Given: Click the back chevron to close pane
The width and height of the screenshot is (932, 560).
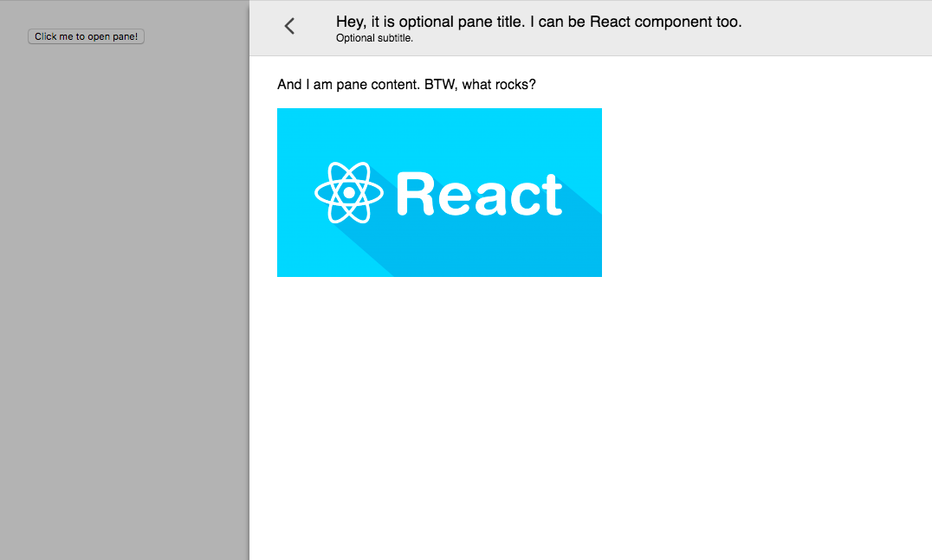Looking at the screenshot, I should 289,26.
